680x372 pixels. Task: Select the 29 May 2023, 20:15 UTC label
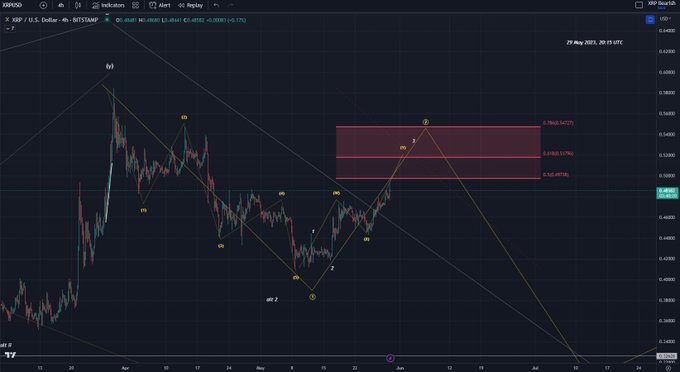594,42
